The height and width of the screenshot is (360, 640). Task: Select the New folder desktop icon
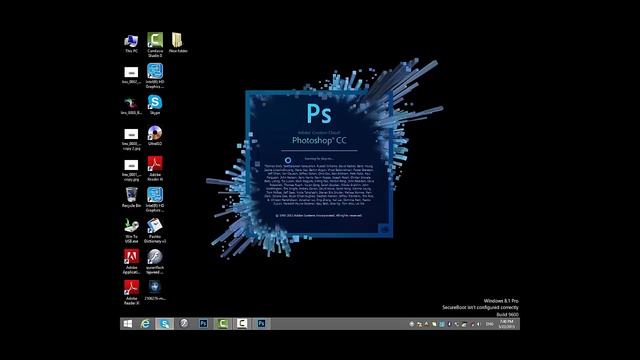tap(178, 43)
